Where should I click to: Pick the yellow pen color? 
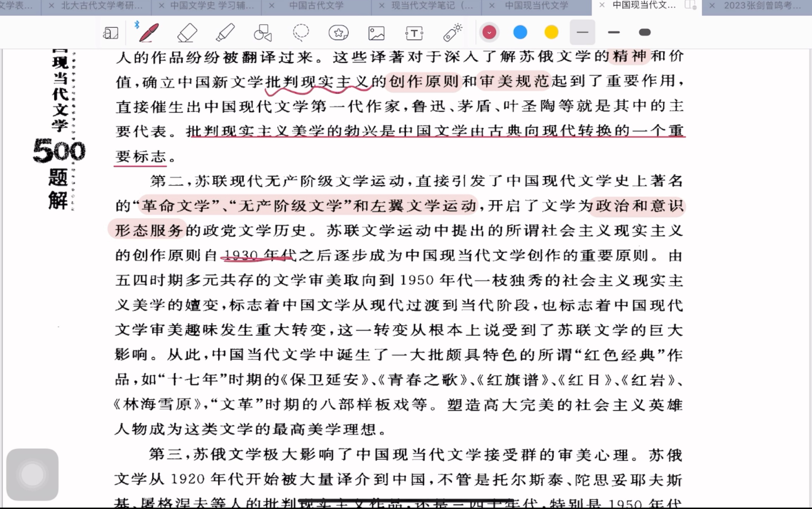[x=551, y=32]
